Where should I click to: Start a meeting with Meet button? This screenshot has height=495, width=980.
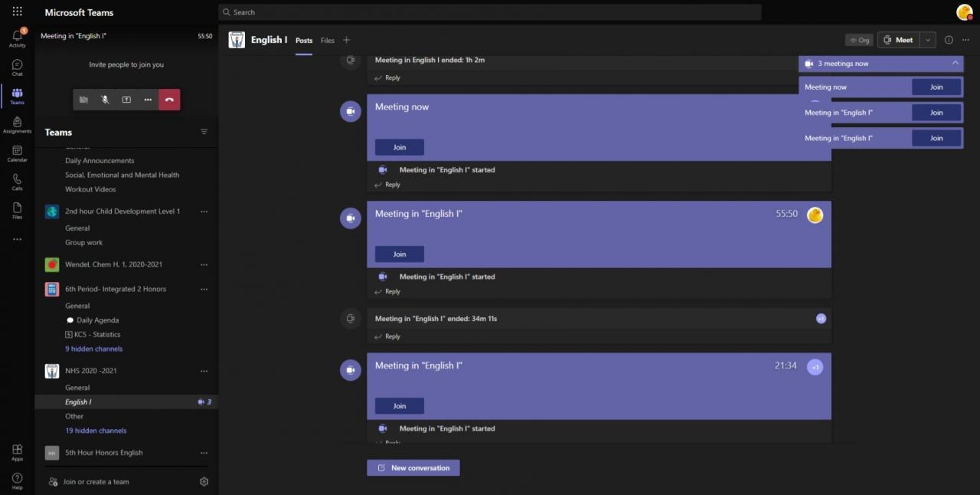[898, 40]
